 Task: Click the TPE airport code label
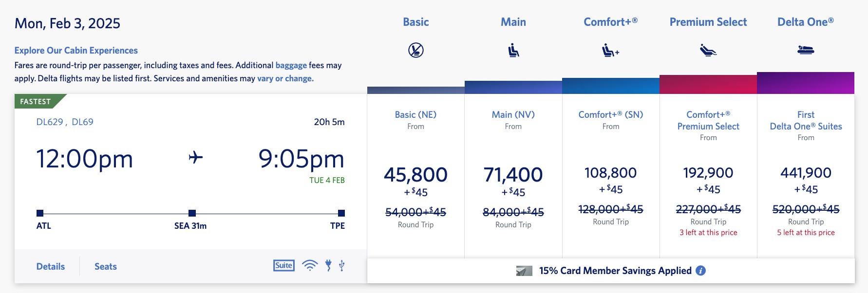click(338, 226)
